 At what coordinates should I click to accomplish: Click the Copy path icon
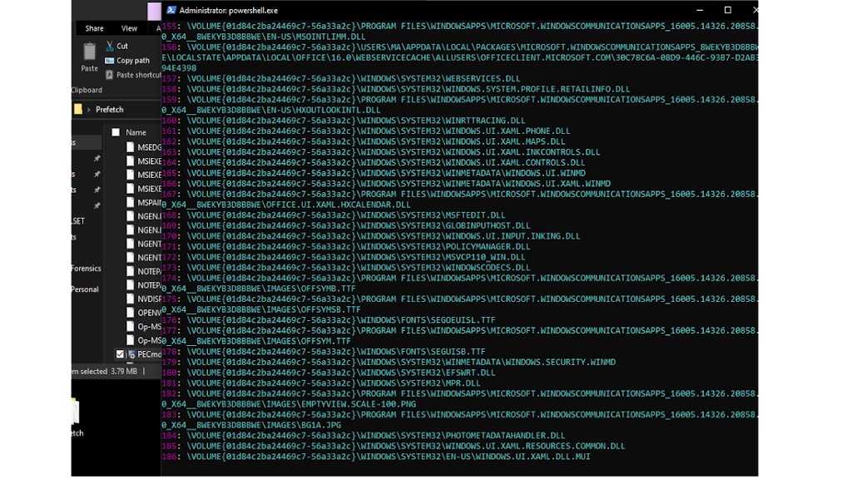tap(110, 60)
